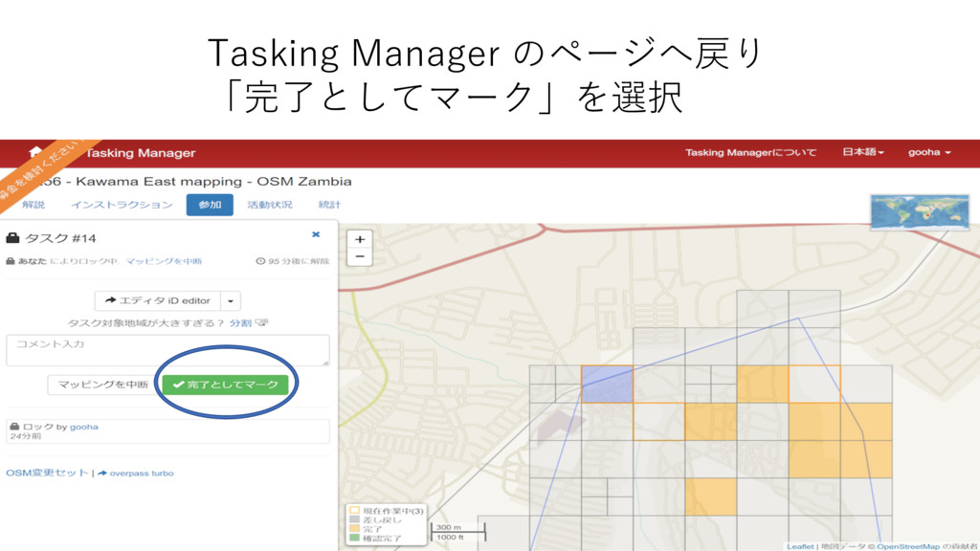Open the OSM変更セット link

[x=47, y=473]
